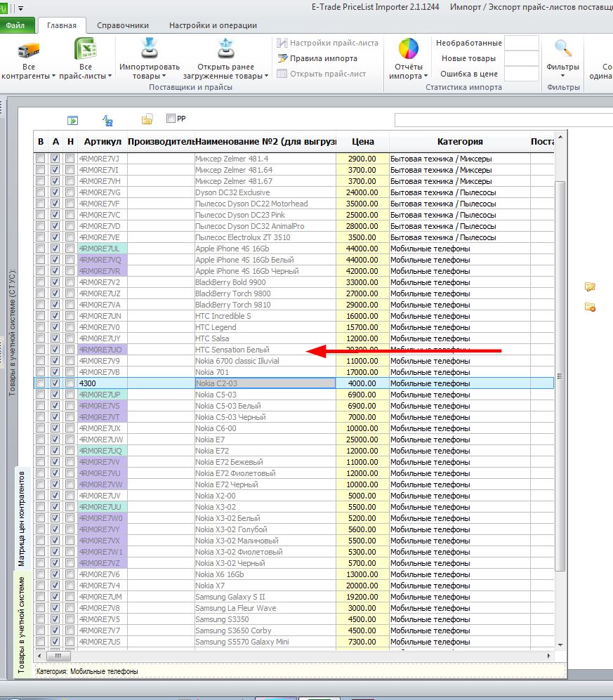The width and height of the screenshot is (613, 700).
Task: Check 'B' checkbox for Nokia X7 row
Action: pyautogui.click(x=40, y=586)
